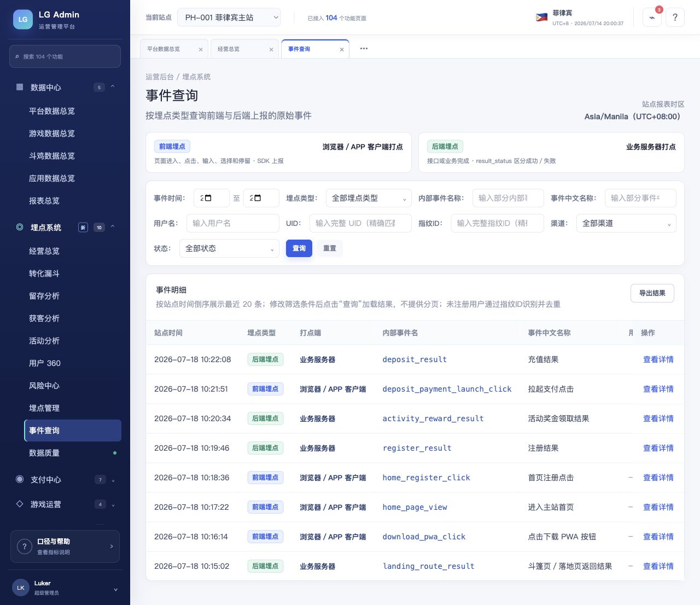Click the 后端埋点 tag in the info card
This screenshot has height=605, width=700.
pos(445,147)
